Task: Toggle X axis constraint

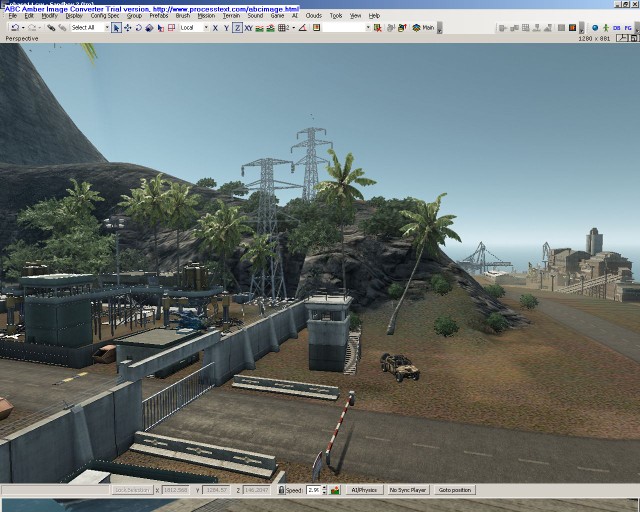Action: click(215, 28)
